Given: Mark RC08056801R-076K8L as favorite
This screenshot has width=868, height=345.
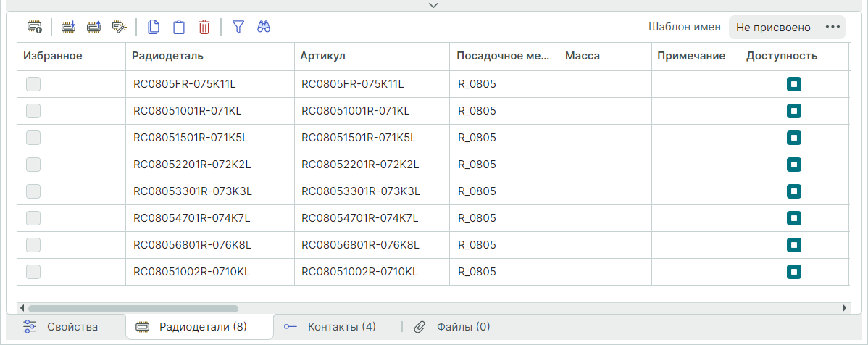Looking at the screenshot, I should coord(33,245).
